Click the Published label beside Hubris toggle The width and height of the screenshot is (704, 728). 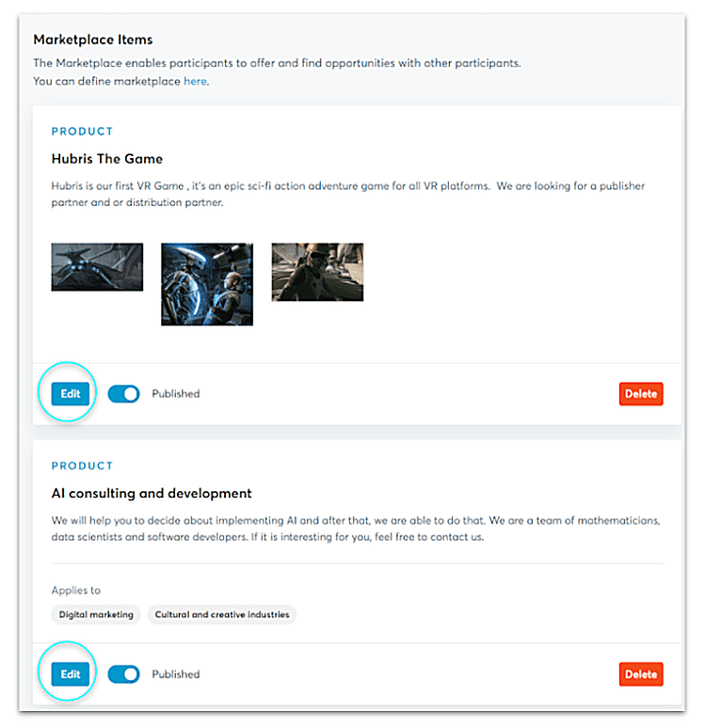176,394
